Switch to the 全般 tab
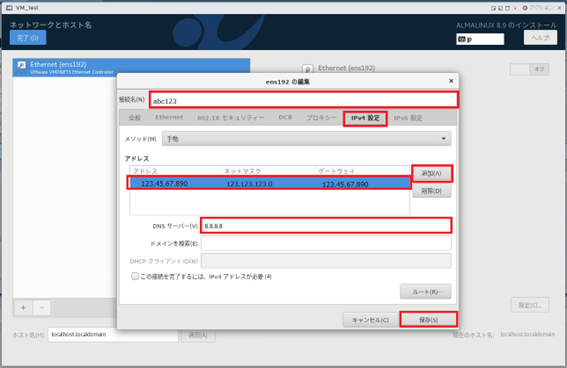The width and height of the screenshot is (567, 368). tap(135, 117)
